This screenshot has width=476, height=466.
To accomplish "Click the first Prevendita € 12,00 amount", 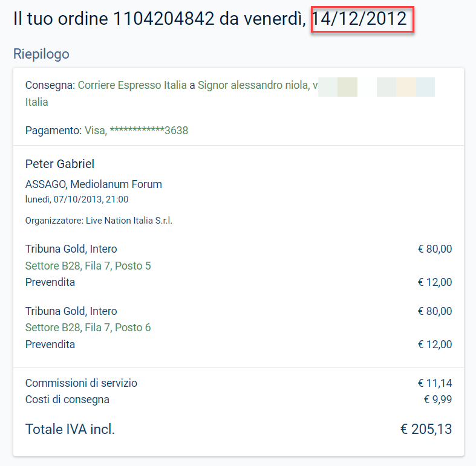I will [435, 282].
